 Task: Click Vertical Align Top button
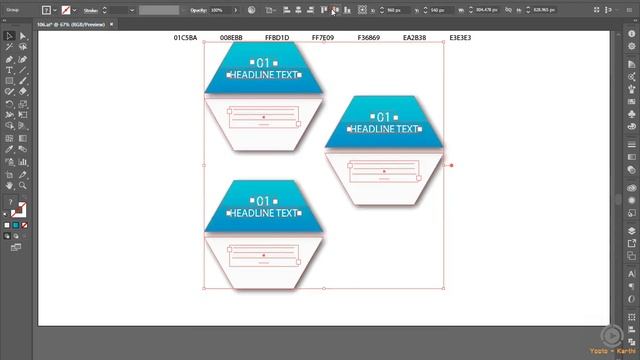[x=324, y=10]
